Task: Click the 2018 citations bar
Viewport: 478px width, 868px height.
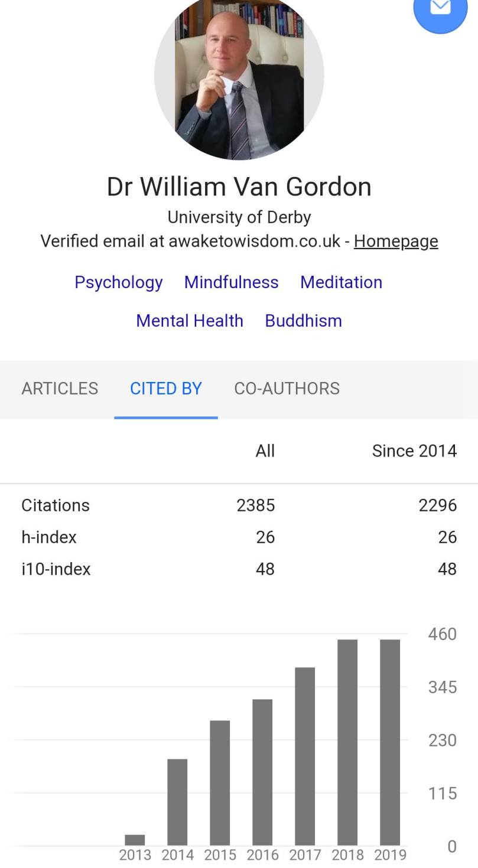Action: [x=347, y=742]
